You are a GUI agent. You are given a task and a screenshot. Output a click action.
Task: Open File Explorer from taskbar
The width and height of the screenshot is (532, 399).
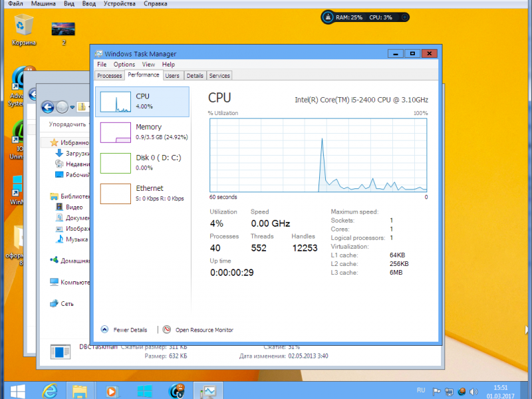pos(80,391)
